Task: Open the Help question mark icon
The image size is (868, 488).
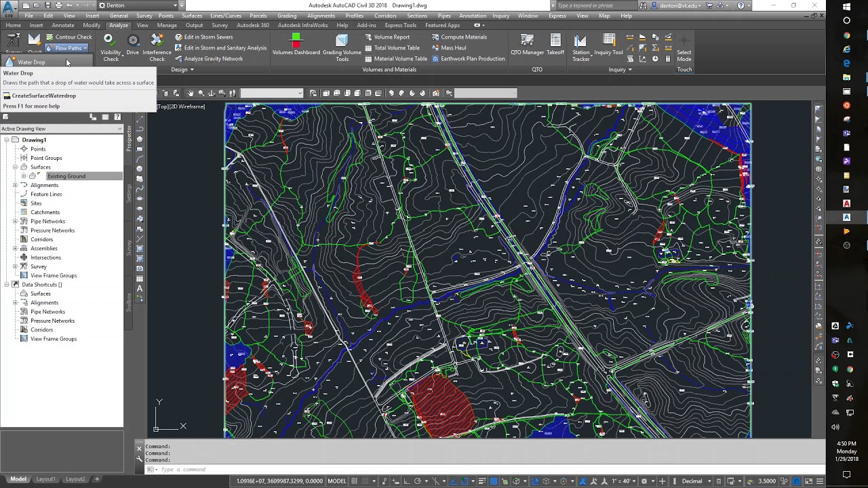Action: pos(741,5)
